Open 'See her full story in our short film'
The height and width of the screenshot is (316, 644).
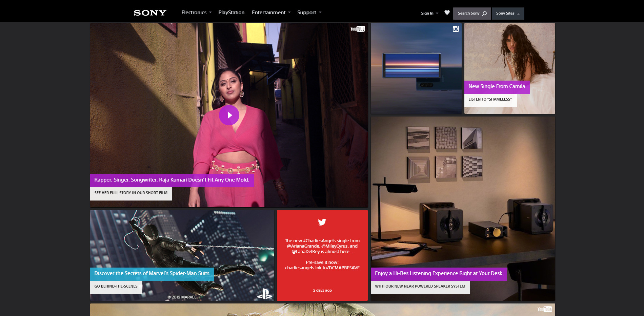(x=131, y=194)
